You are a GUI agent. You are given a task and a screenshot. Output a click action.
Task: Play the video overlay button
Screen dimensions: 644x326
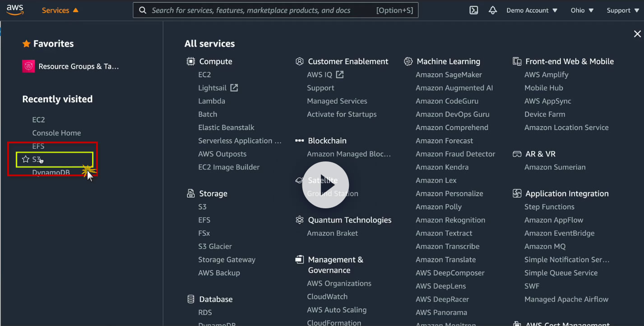pyautogui.click(x=325, y=185)
